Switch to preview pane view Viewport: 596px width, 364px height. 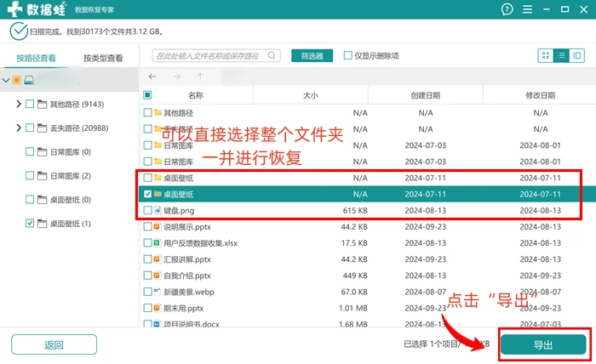[x=576, y=56]
